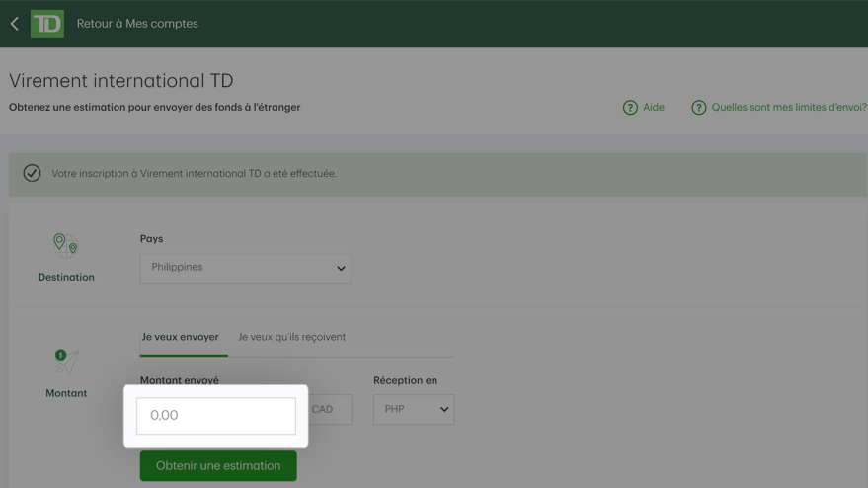Screen dimensions: 868x488
Task: Click the TD logo
Action: (x=47, y=24)
